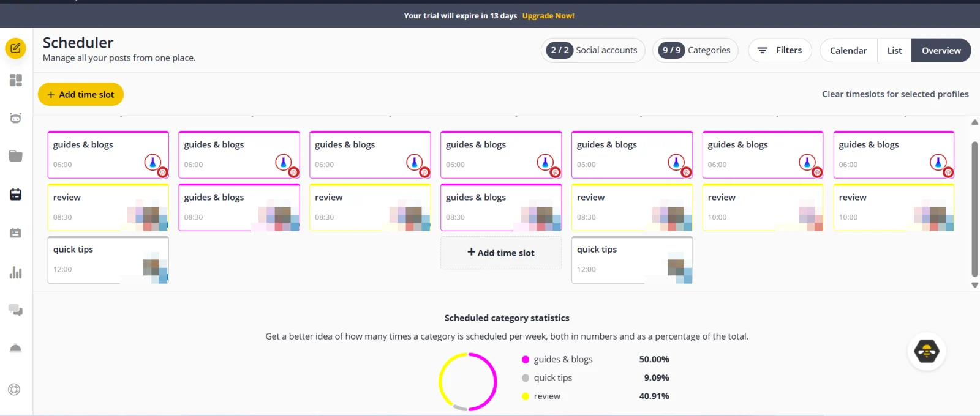Open the review 10:00 card in last column

click(894, 208)
